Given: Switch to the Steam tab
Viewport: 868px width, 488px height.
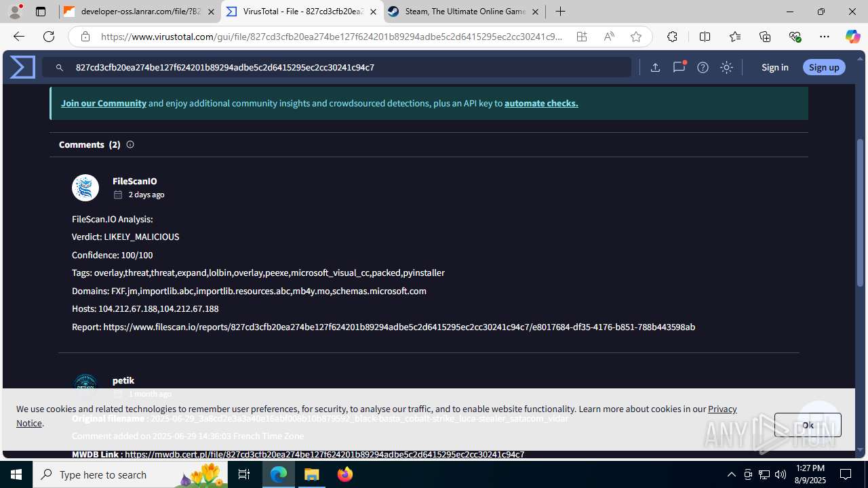Looking at the screenshot, I should point(464,12).
